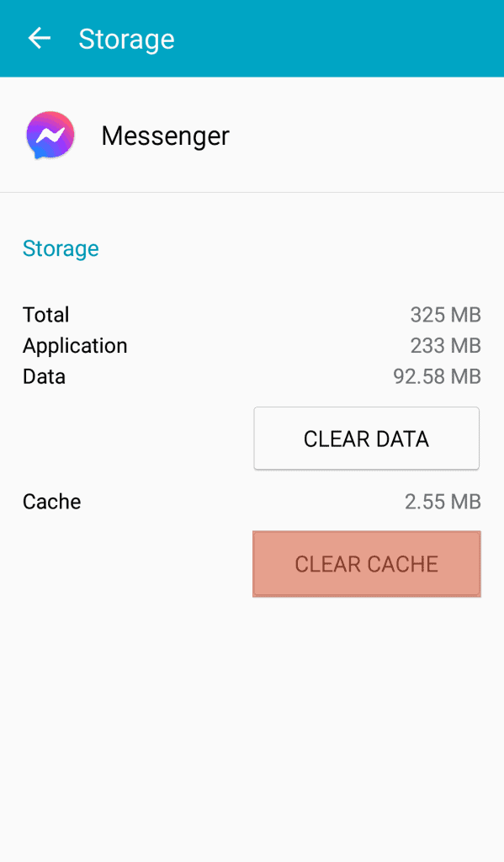Tap the Data usage row

[x=252, y=376]
